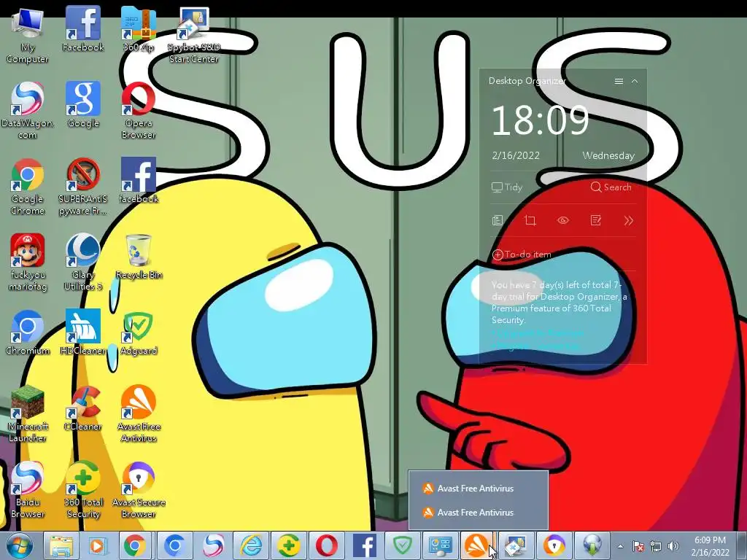Open the Minecraft Launcher desktop shortcut
This screenshot has height=560, width=747.
(27, 414)
